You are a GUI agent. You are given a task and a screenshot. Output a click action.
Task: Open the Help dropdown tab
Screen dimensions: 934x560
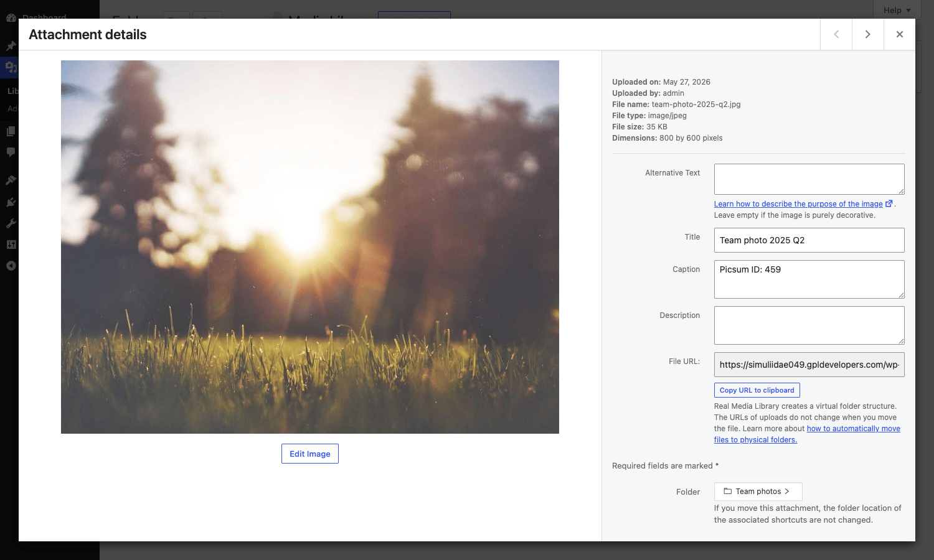click(897, 10)
